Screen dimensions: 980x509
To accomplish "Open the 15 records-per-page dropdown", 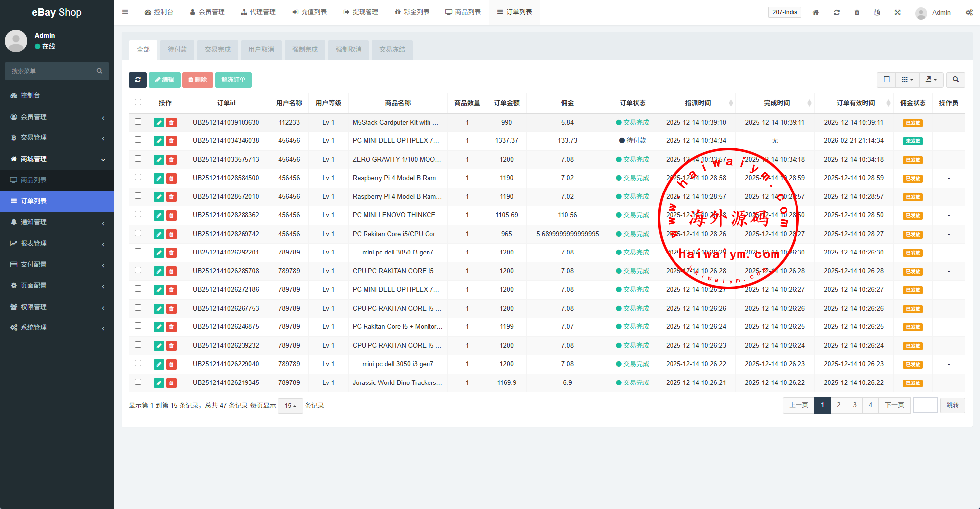I will pos(290,406).
